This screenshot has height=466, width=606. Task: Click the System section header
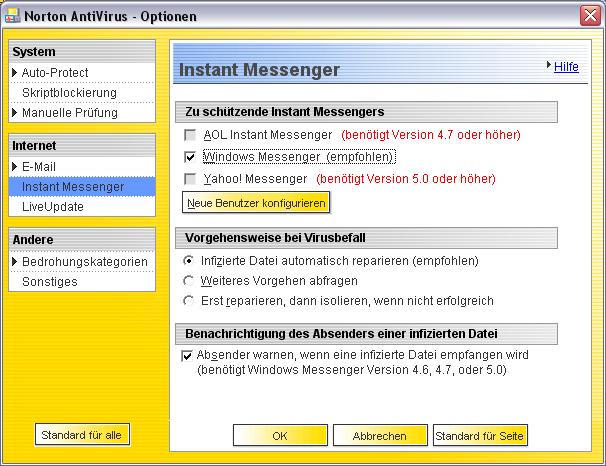[82, 52]
